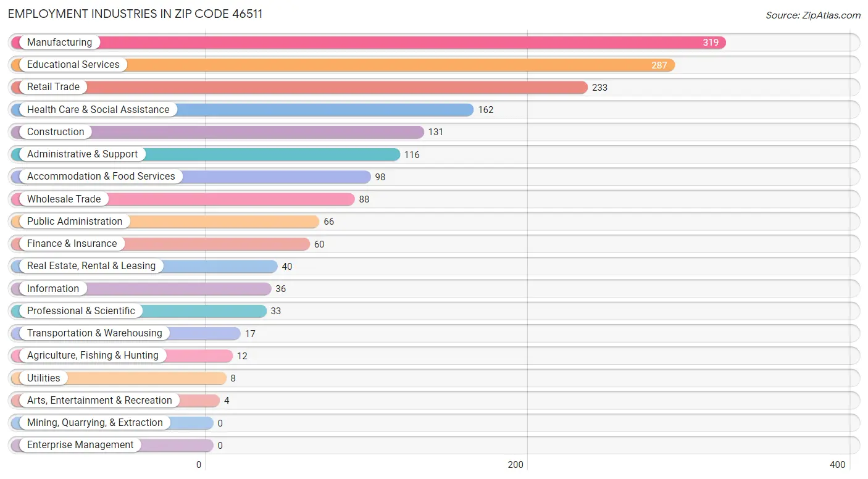The height and width of the screenshot is (479, 868).
Task: Select the value 12 beside Agriculture bar
Action: [242, 356]
